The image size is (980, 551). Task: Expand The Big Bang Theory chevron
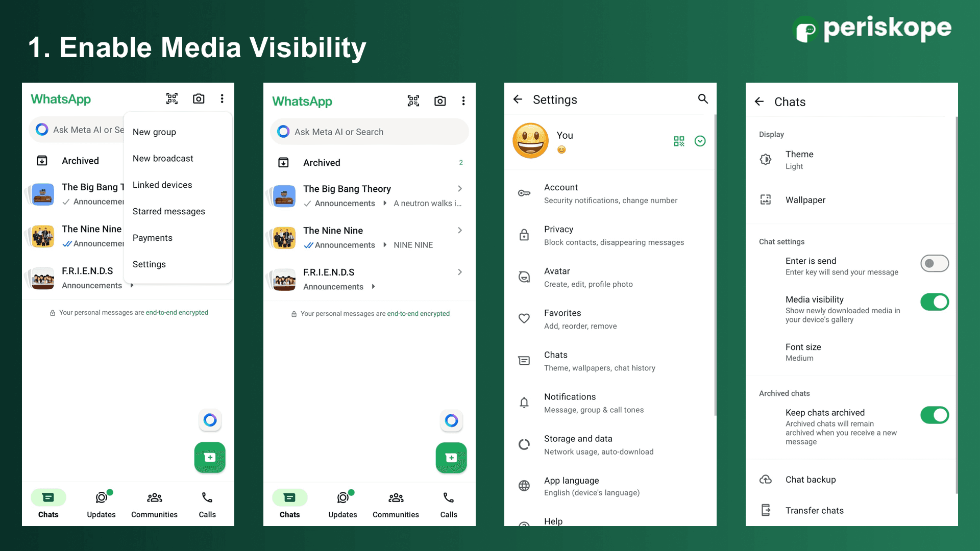point(460,188)
